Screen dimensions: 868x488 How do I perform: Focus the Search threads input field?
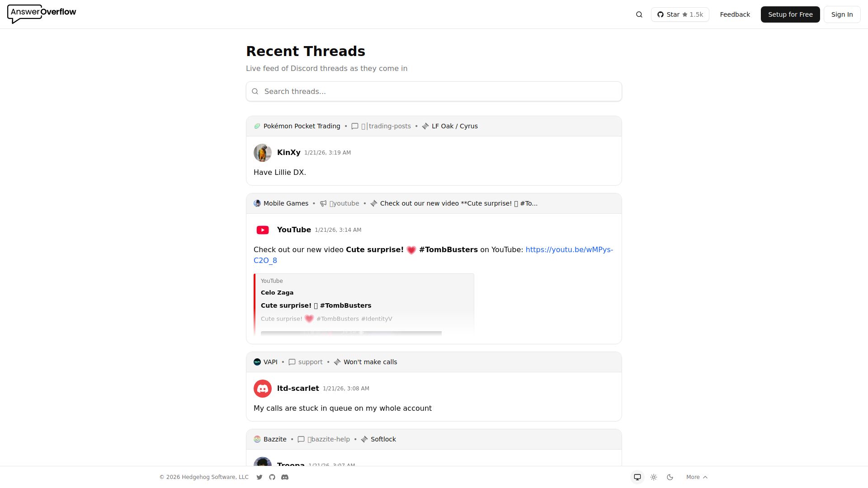[434, 91]
